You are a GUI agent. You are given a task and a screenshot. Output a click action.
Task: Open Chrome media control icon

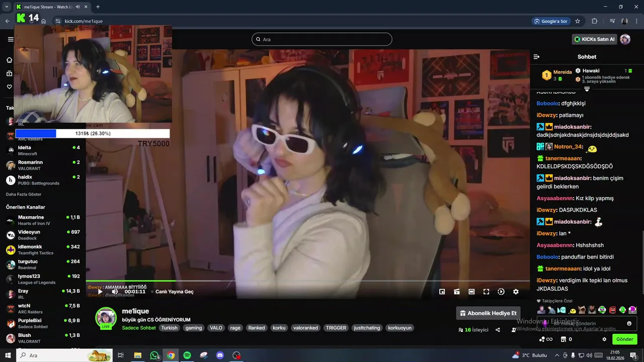612,21
